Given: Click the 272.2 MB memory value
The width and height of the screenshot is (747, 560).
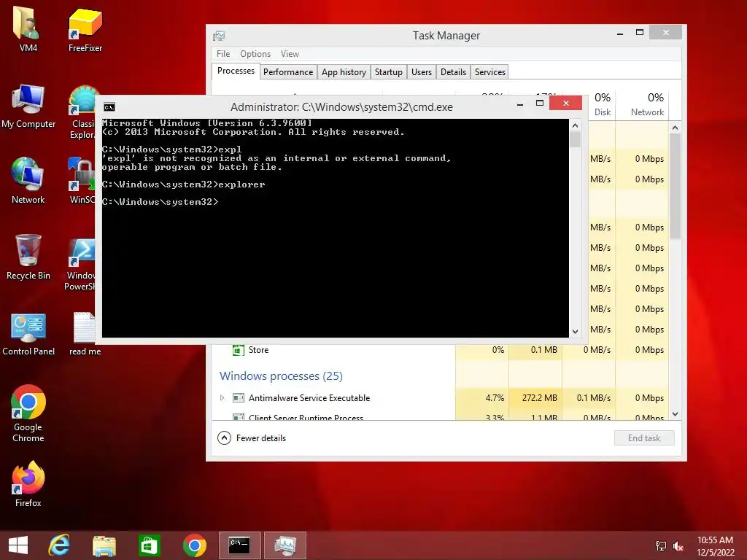Looking at the screenshot, I should (539, 397).
